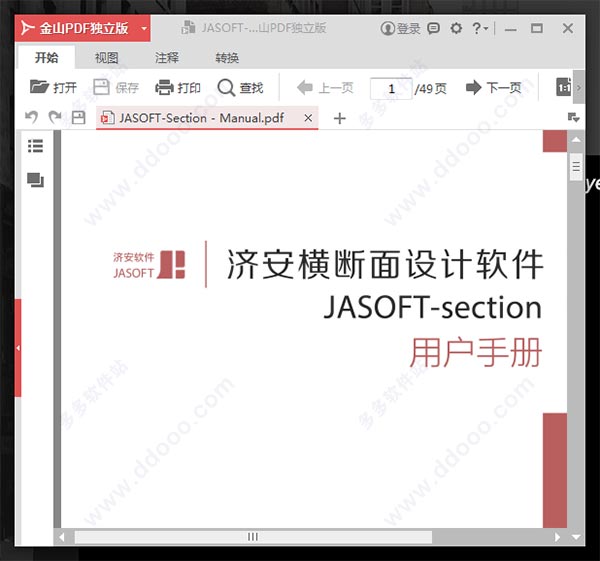Open the help question mark dropdown
600x561 pixels.
tap(480, 28)
